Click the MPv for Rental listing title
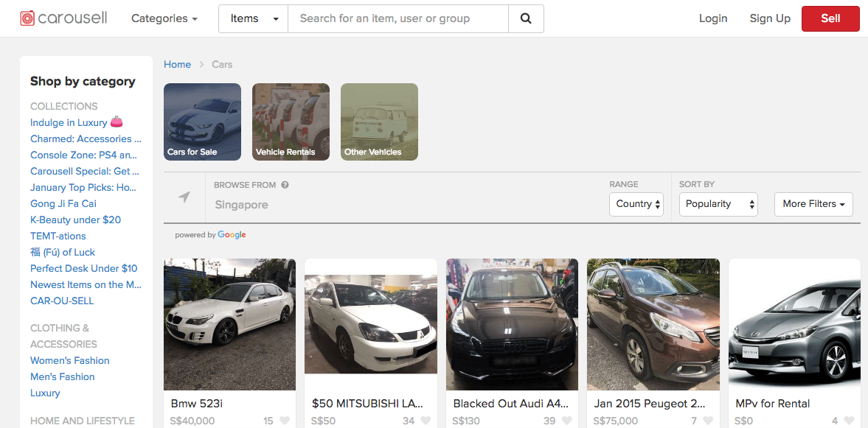 coord(773,404)
